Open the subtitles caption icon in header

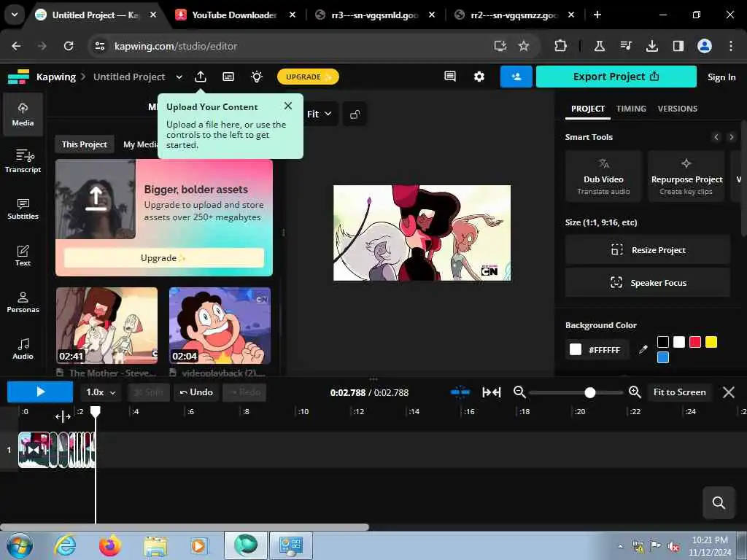point(228,77)
